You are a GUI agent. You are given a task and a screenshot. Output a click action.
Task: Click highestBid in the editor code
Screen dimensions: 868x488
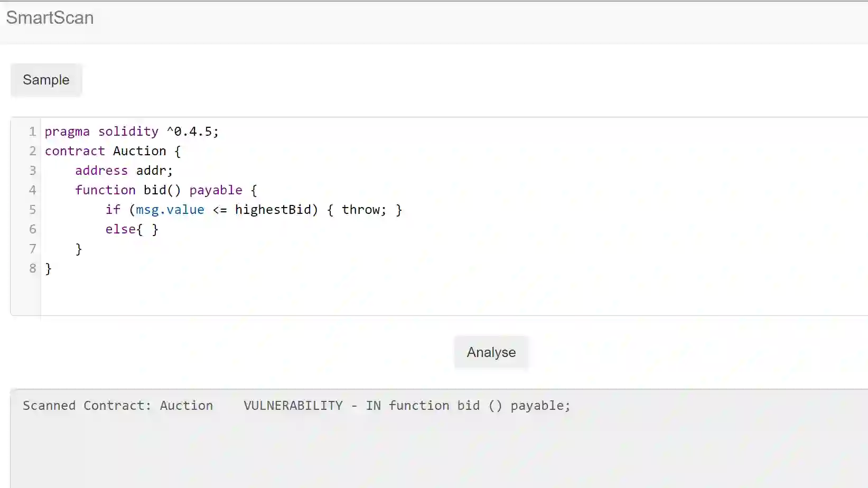(x=273, y=210)
